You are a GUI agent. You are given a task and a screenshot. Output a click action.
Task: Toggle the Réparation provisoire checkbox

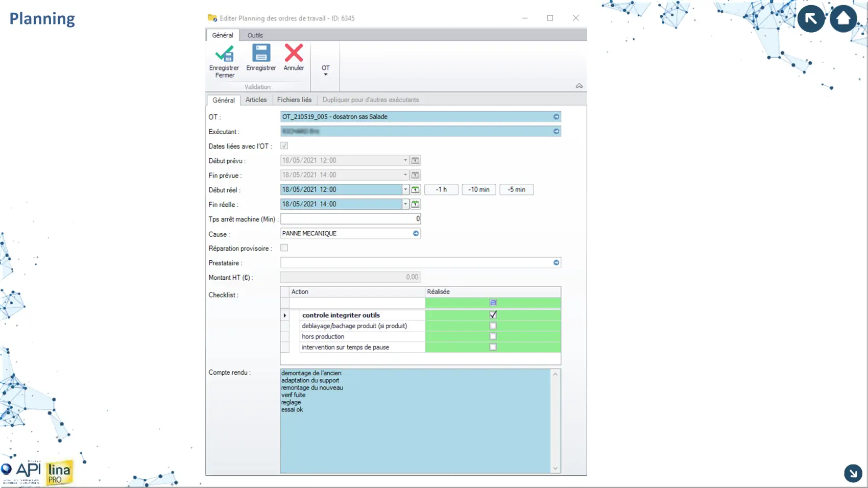(284, 248)
